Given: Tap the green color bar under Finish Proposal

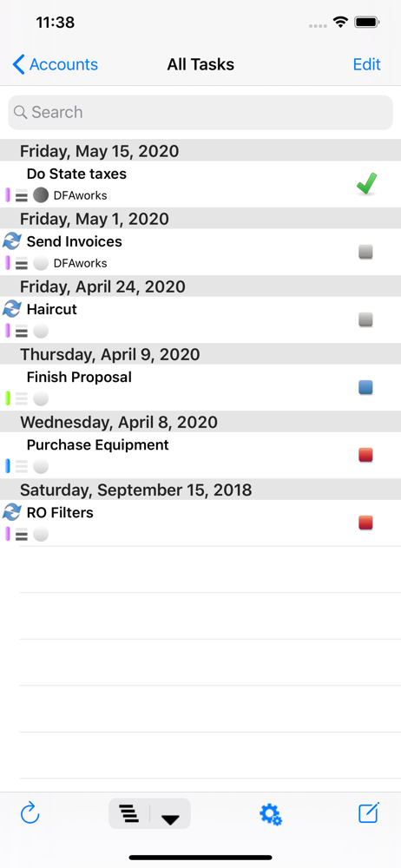Looking at the screenshot, I should [8, 398].
